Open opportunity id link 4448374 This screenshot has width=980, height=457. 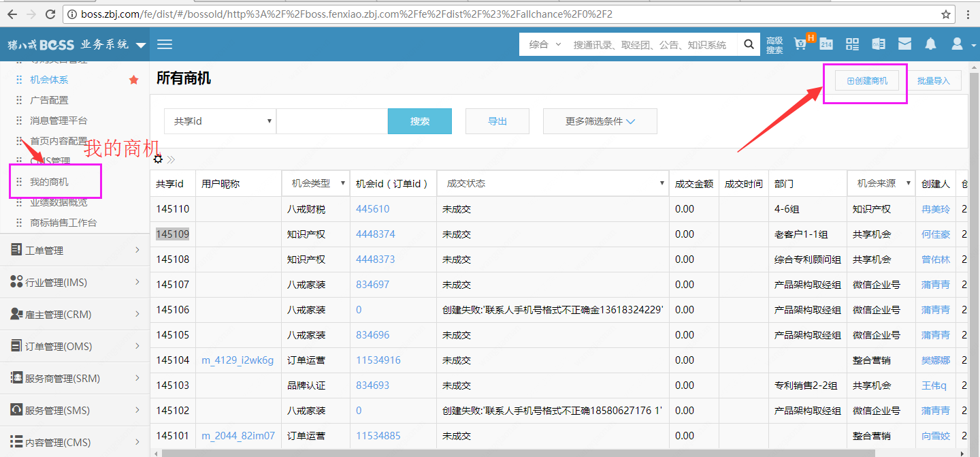[375, 234]
